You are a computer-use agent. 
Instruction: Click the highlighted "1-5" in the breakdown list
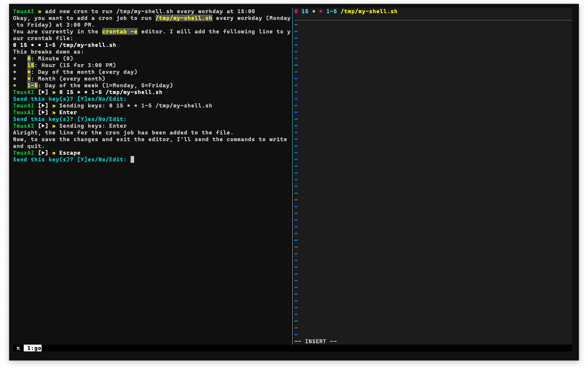[x=33, y=86]
